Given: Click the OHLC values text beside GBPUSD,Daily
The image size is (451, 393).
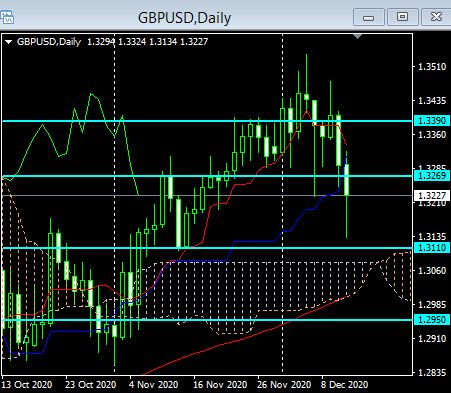Looking at the screenshot, I should 148,42.
